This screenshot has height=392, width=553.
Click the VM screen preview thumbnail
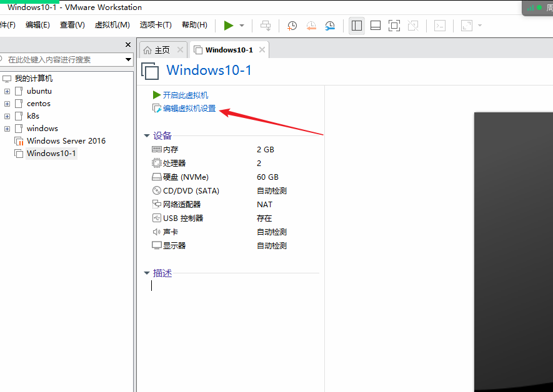tap(514, 252)
